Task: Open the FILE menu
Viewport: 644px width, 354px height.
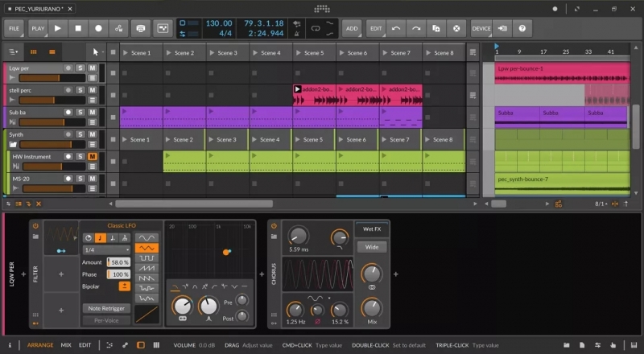Action: 14,28
